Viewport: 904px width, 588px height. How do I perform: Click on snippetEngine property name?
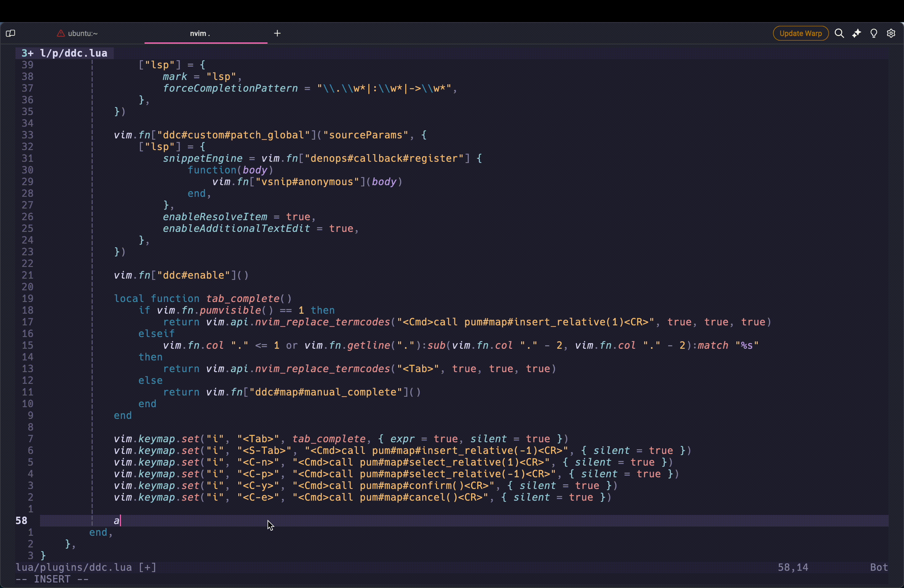202,158
